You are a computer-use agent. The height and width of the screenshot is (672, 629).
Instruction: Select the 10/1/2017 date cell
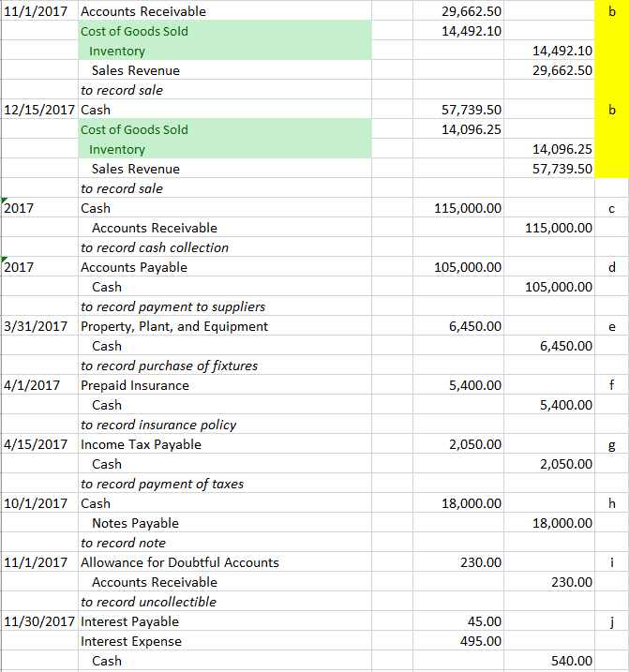(39, 503)
